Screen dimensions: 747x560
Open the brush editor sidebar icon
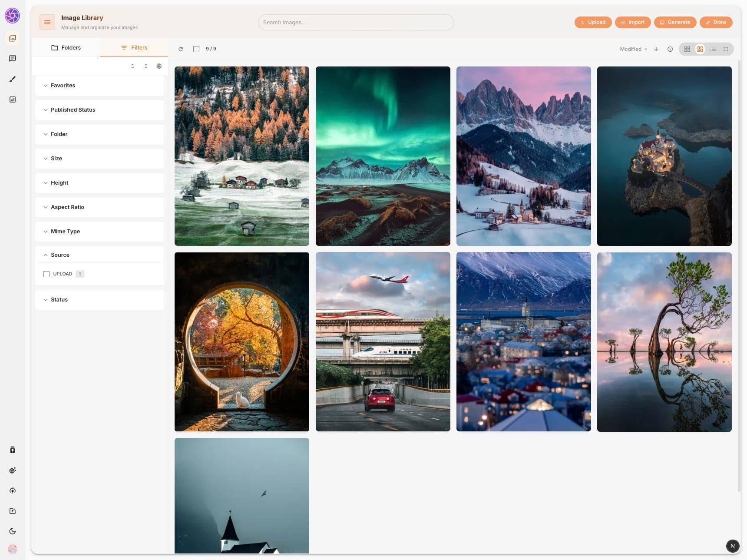[13, 79]
